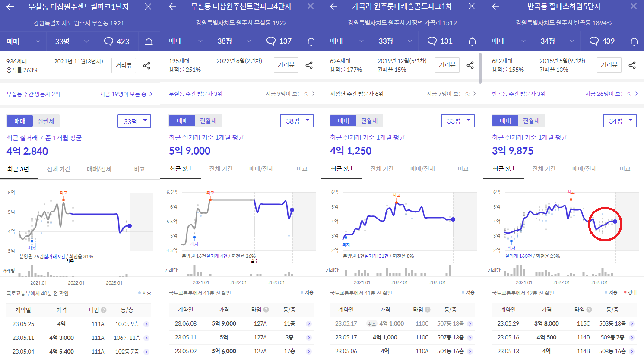Click 지금 19명이 보는 중 link
This screenshot has width=644, height=358.
pos(126,94)
